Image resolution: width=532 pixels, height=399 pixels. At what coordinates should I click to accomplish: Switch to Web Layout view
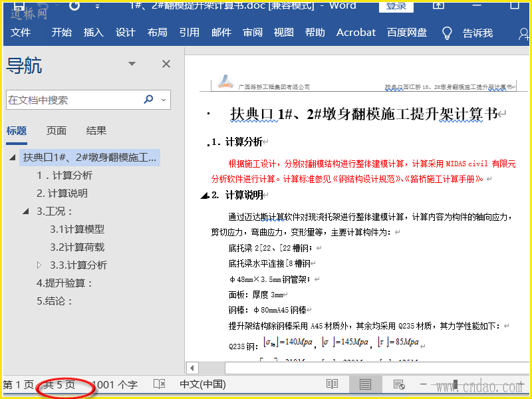coord(399,384)
